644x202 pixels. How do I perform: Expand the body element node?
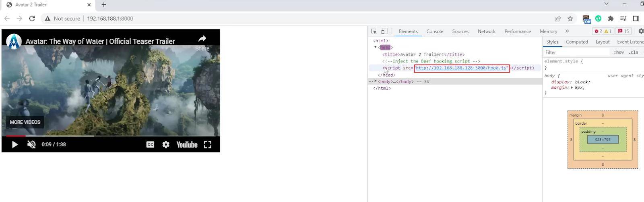[x=376, y=81]
